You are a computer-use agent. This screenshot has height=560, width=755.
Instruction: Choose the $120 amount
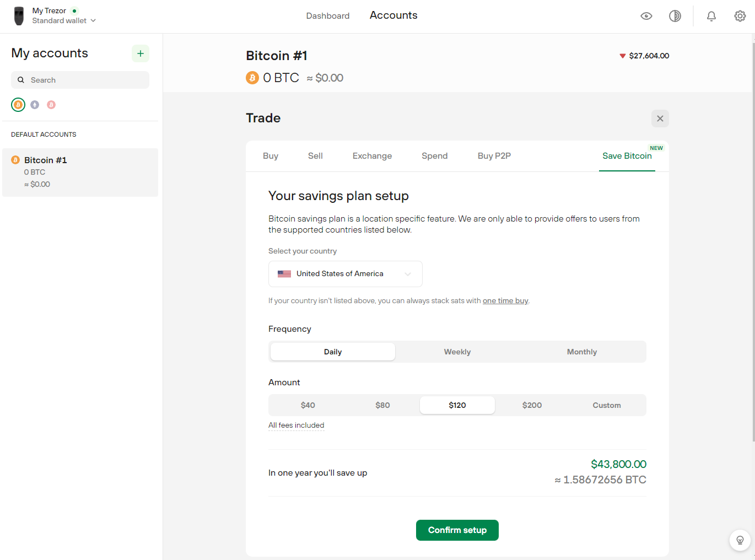pos(457,405)
